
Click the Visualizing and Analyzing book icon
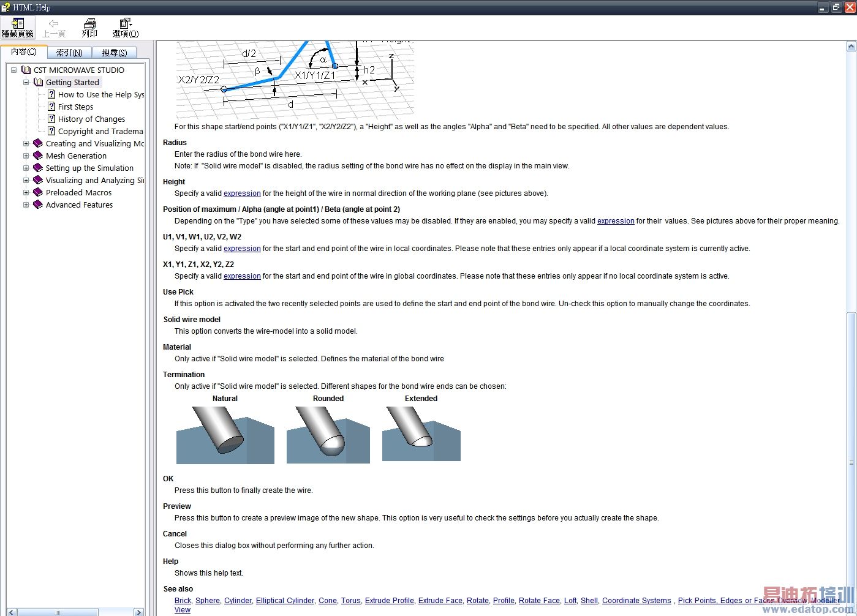click(38, 180)
